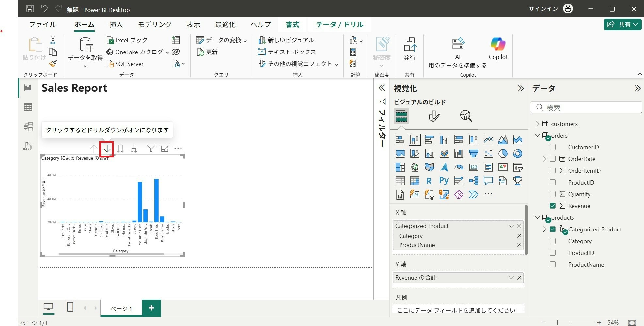
Task: Collapse the products table
Action: (x=537, y=217)
